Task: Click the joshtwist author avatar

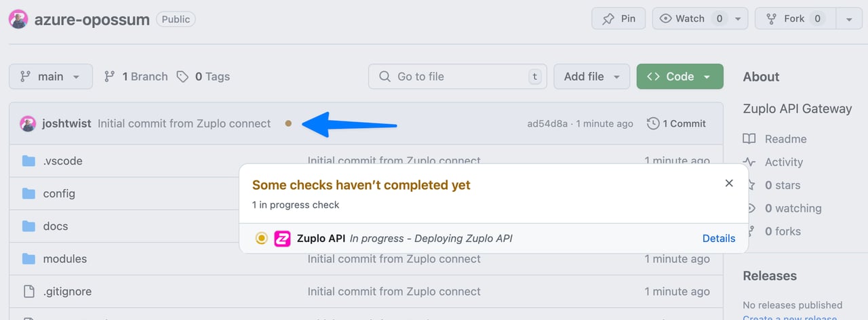Action: pyautogui.click(x=28, y=123)
